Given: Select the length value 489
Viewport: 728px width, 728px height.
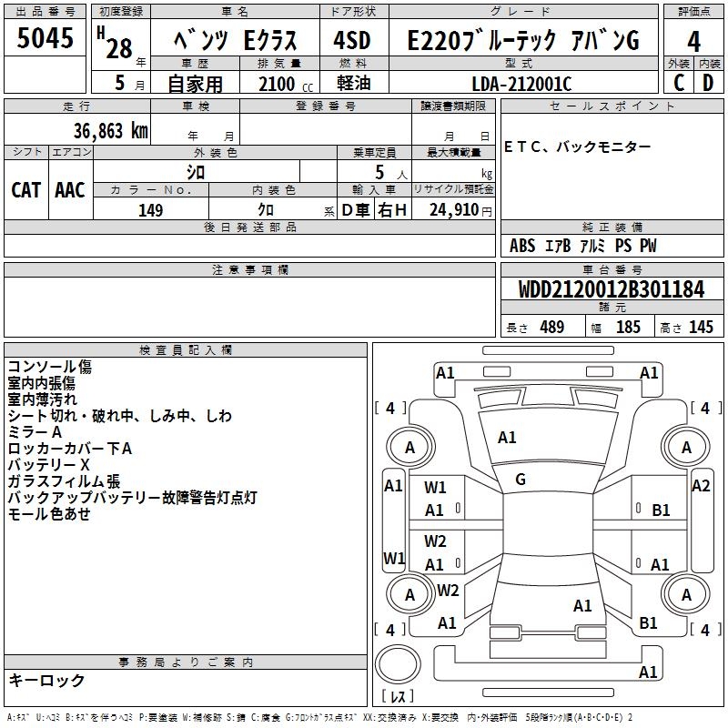Looking at the screenshot, I should 551,328.
